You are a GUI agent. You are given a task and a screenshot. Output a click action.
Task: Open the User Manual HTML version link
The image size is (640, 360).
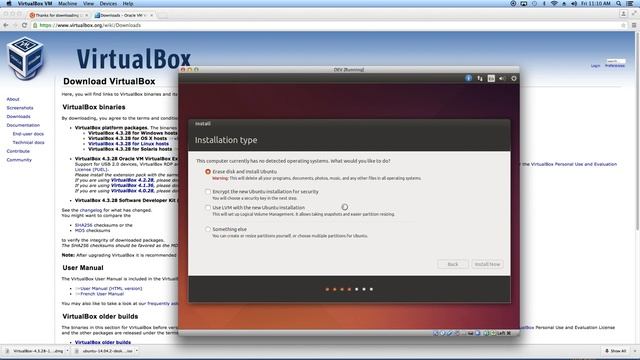coord(111,288)
